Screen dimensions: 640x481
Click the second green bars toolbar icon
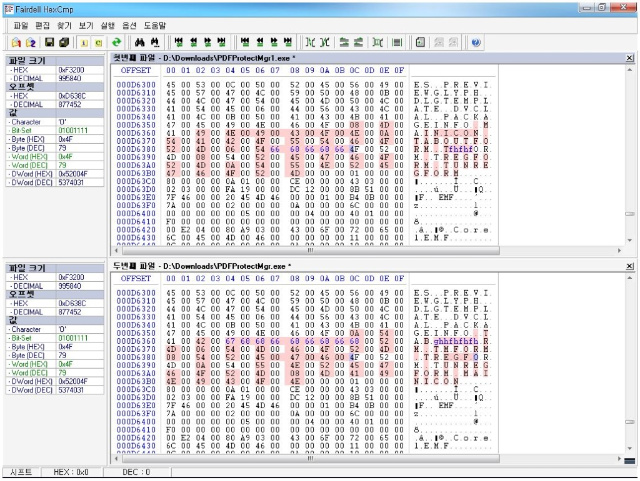click(x=358, y=42)
